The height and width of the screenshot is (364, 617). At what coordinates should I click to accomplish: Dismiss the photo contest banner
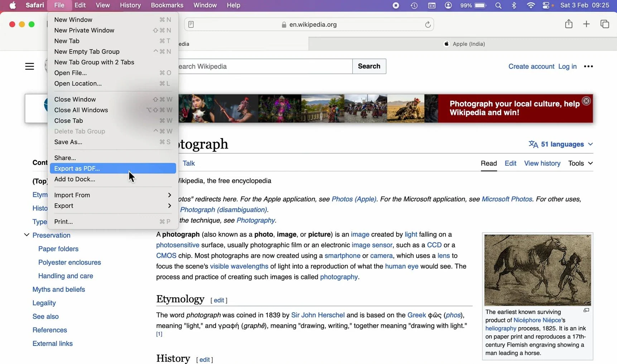586,101
